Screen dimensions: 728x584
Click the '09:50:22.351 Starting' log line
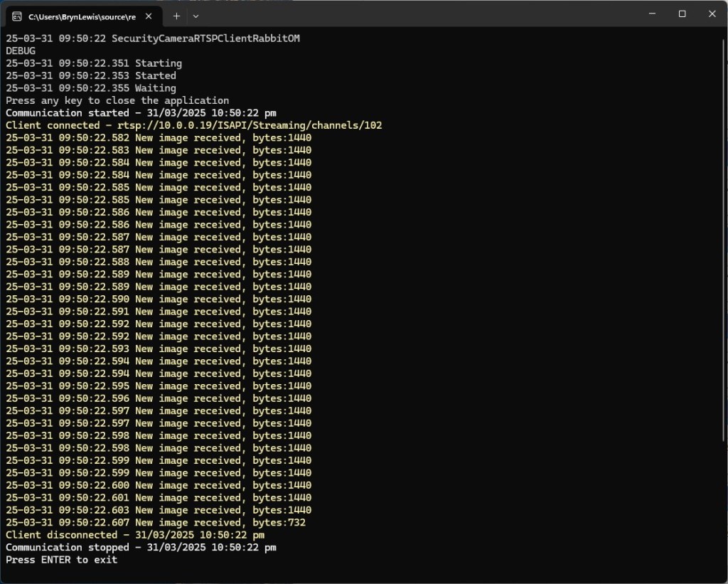(x=94, y=63)
